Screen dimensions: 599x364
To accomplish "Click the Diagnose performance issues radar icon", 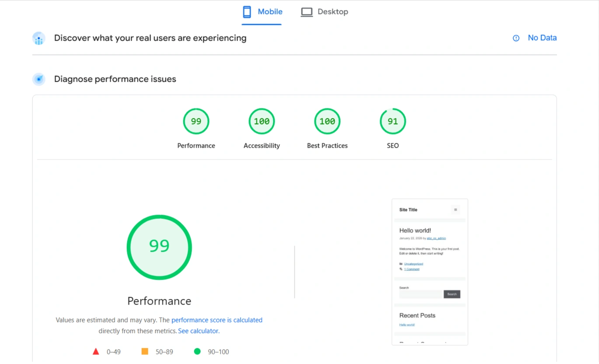I will click(x=39, y=79).
